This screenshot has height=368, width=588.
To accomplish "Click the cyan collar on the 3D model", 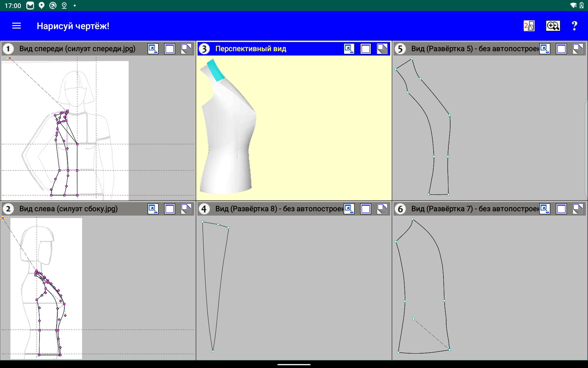I will click(216, 70).
